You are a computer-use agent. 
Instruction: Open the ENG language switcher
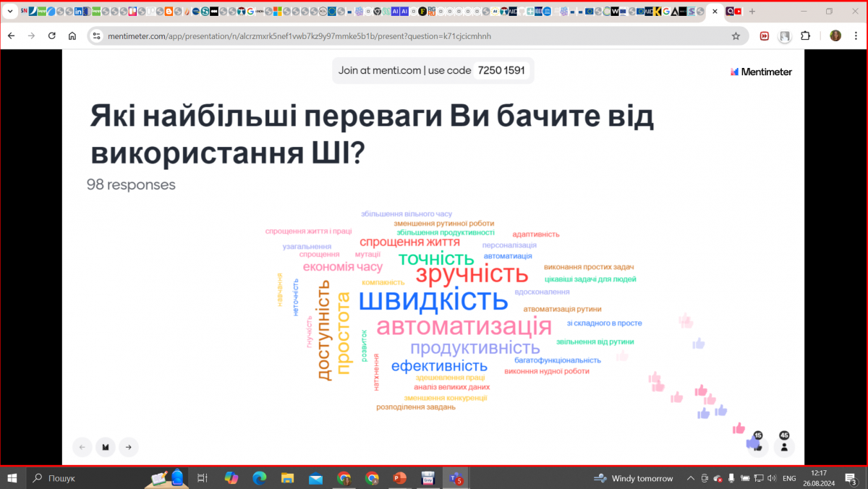click(x=789, y=478)
